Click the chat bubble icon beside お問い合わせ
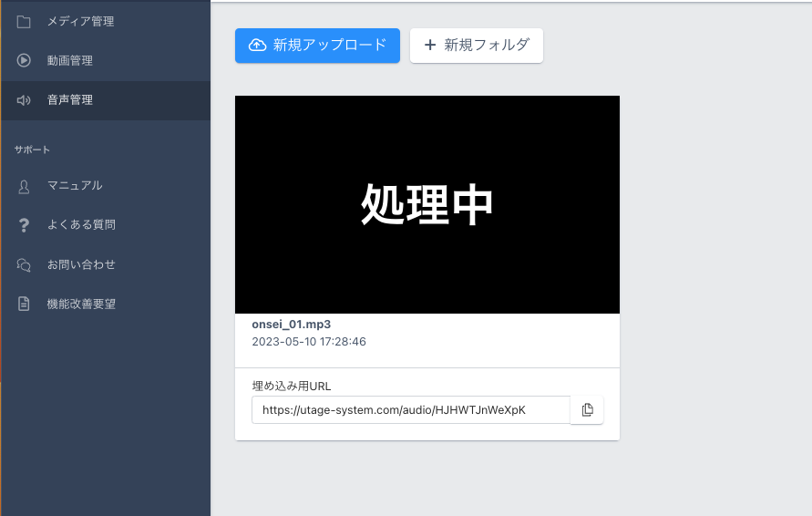This screenshot has width=812, height=516. point(24,265)
